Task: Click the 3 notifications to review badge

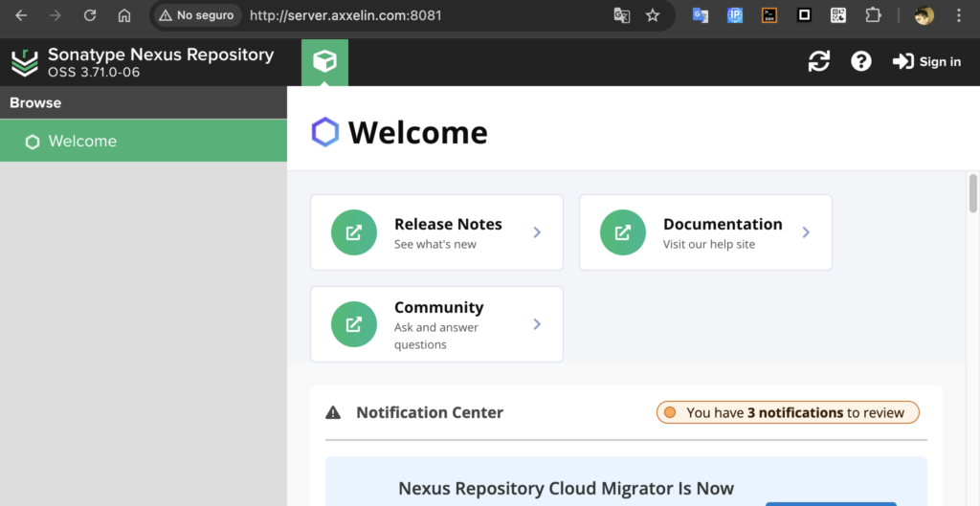Action: [x=788, y=412]
